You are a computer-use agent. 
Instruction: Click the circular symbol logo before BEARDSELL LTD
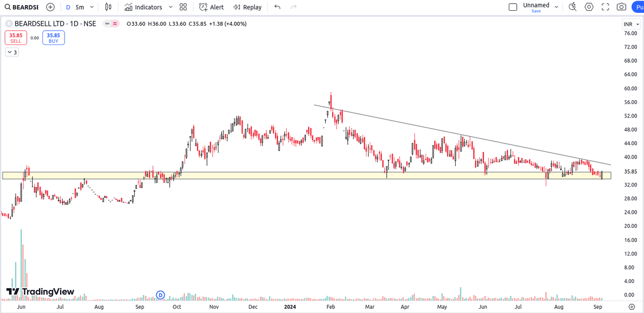point(9,24)
